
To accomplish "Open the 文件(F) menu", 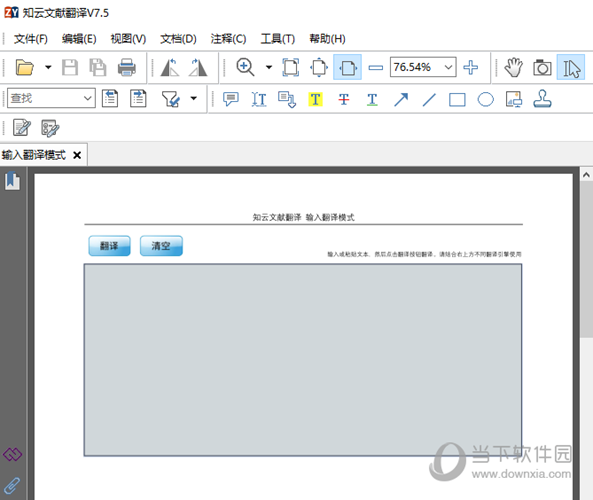I will [x=31, y=39].
